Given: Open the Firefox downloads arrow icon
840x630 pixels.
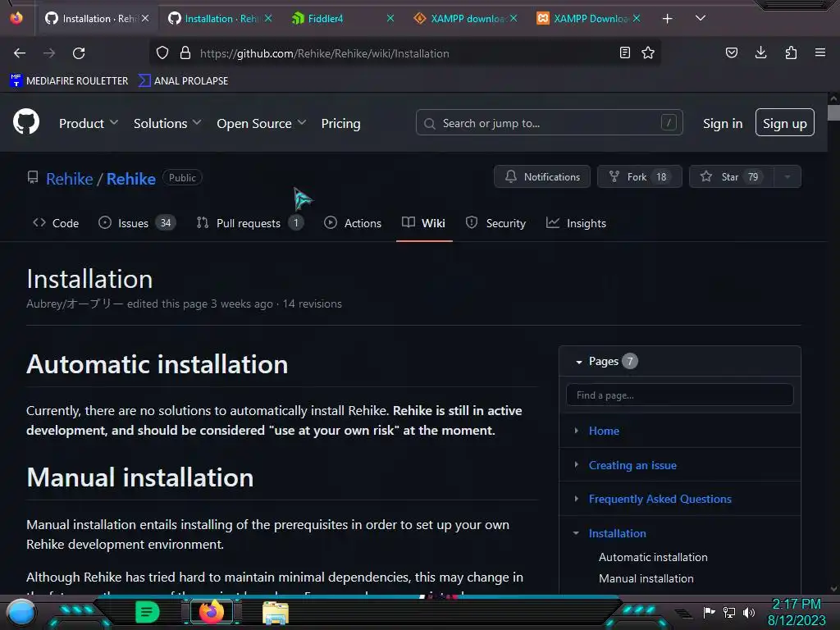Looking at the screenshot, I should [760, 52].
